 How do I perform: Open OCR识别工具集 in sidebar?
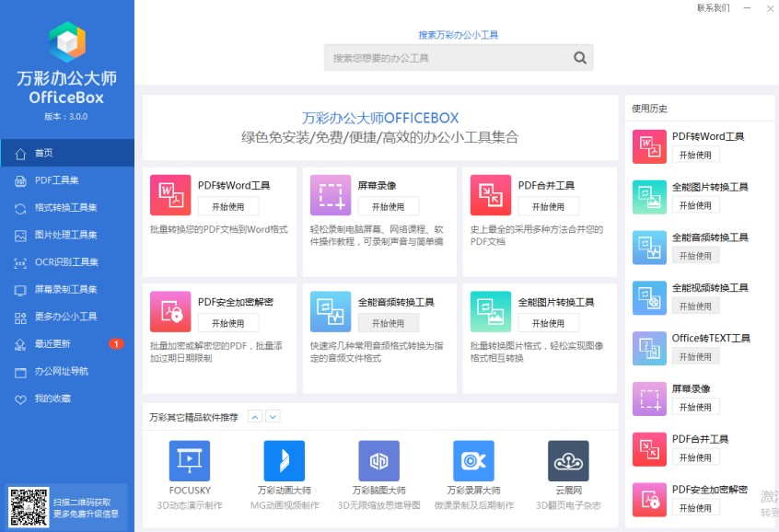(x=67, y=262)
